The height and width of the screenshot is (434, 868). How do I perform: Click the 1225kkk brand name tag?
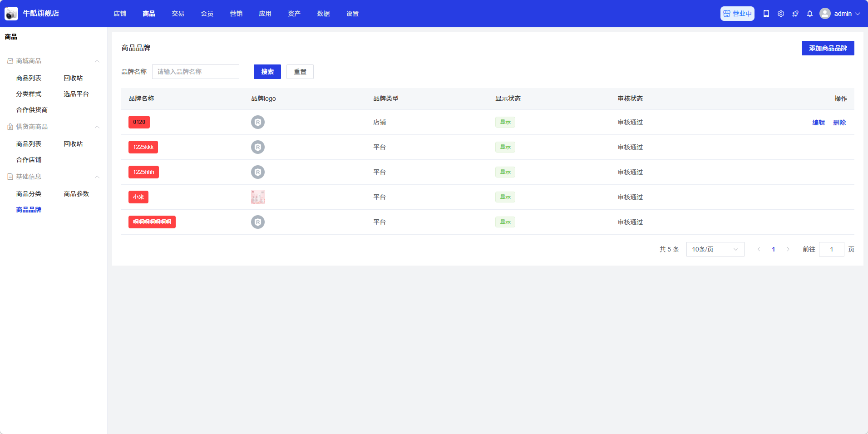click(143, 147)
